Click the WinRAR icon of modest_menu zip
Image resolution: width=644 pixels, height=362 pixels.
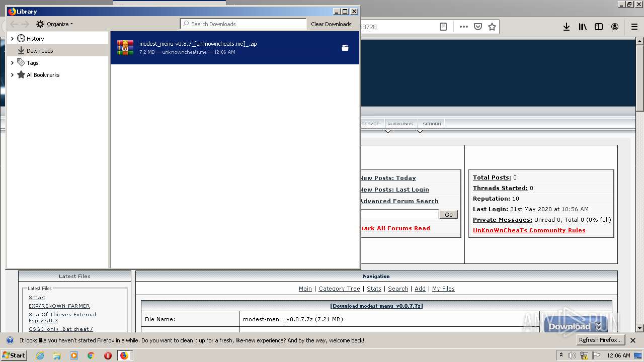(125, 47)
